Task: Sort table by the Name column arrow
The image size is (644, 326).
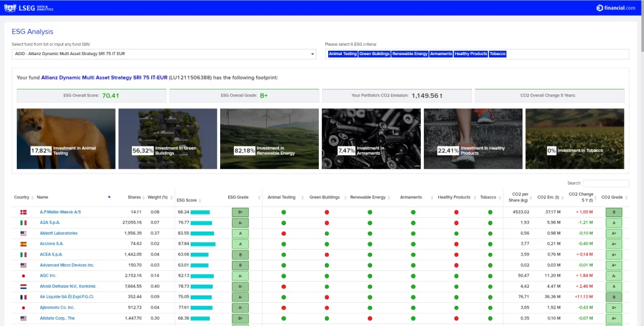Action: click(109, 197)
